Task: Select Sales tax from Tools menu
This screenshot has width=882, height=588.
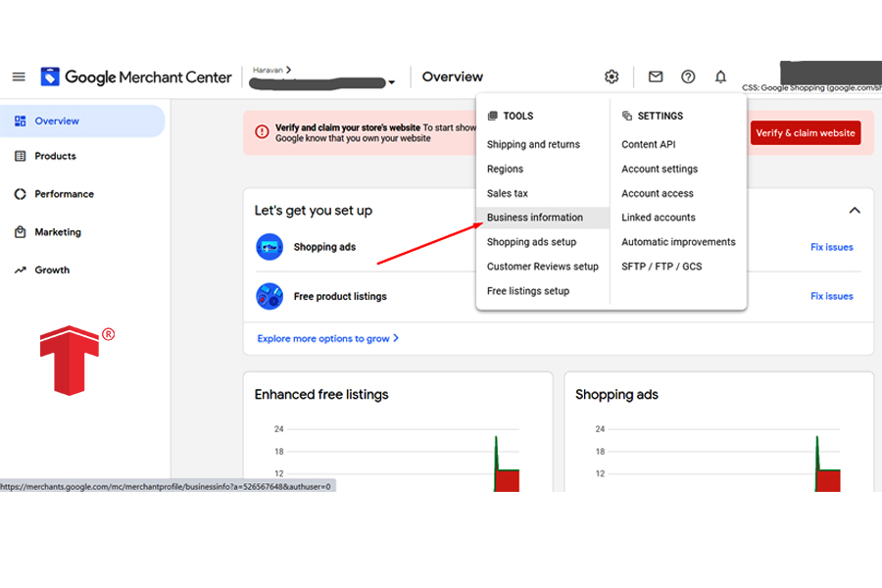Action: tap(508, 193)
